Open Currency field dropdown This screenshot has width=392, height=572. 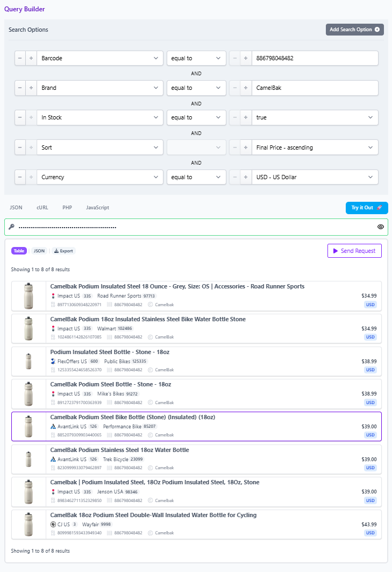(x=100, y=177)
